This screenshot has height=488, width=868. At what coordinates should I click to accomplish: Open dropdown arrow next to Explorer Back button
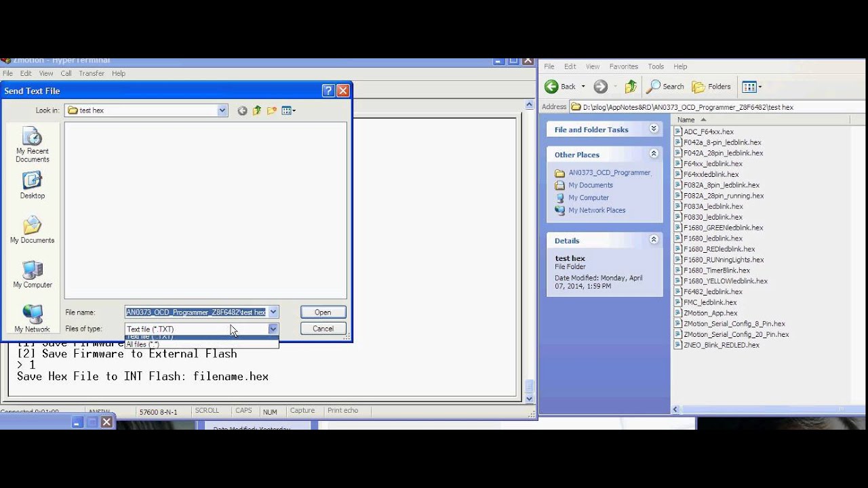tap(583, 87)
